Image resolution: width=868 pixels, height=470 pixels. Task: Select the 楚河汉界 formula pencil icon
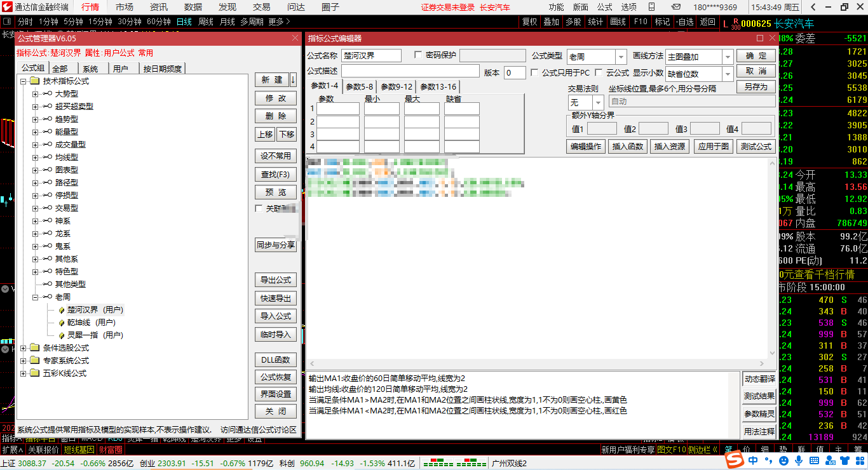tap(61, 310)
